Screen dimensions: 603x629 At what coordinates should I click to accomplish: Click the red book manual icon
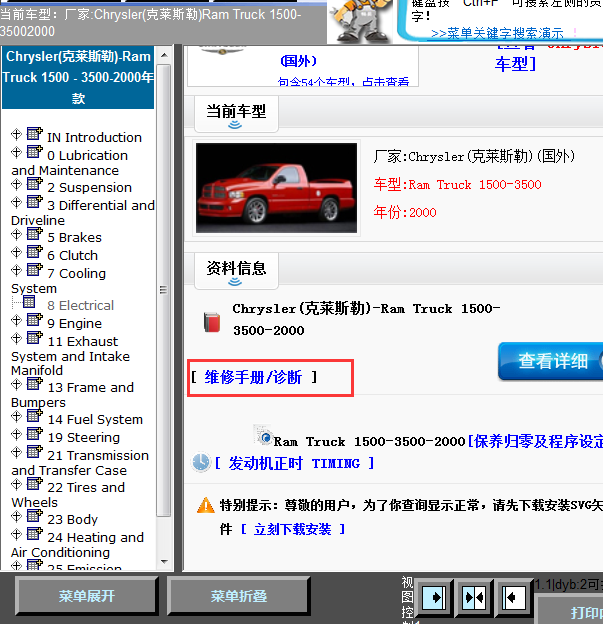(212, 322)
